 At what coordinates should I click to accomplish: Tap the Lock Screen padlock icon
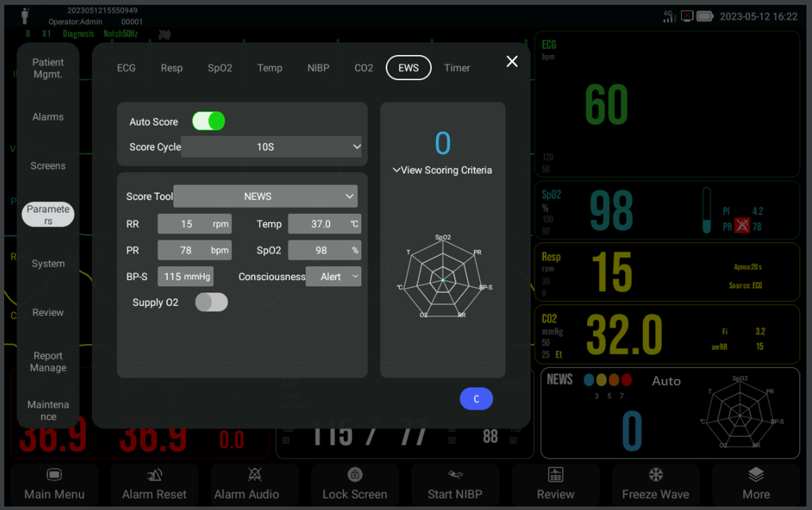(355, 475)
